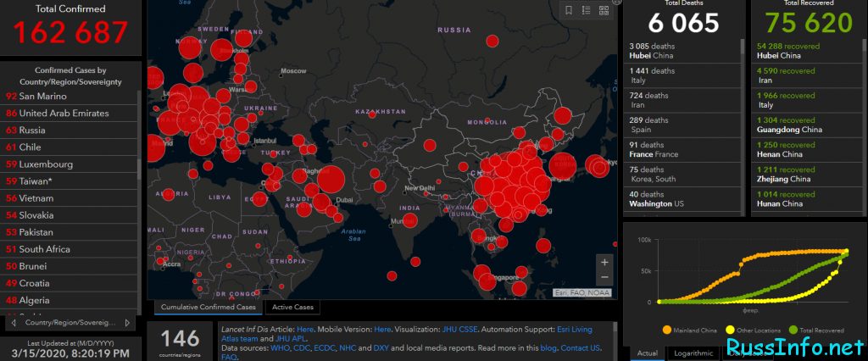Select Croatia in confirmed cases list

[x=68, y=284]
